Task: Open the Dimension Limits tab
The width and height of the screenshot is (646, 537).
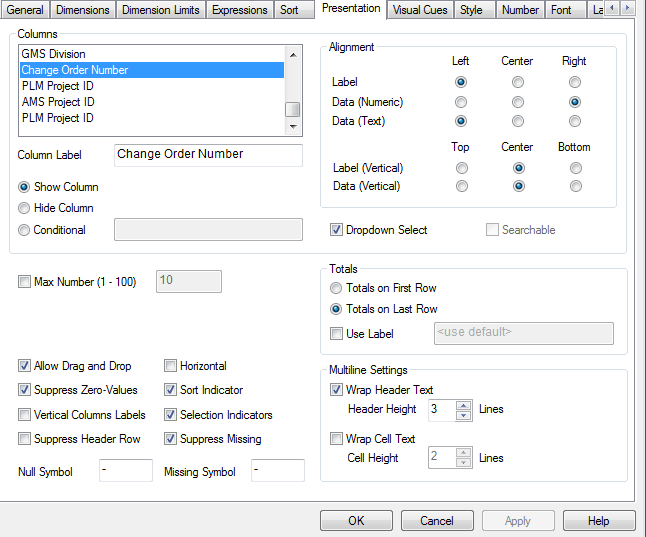Action: 162,10
